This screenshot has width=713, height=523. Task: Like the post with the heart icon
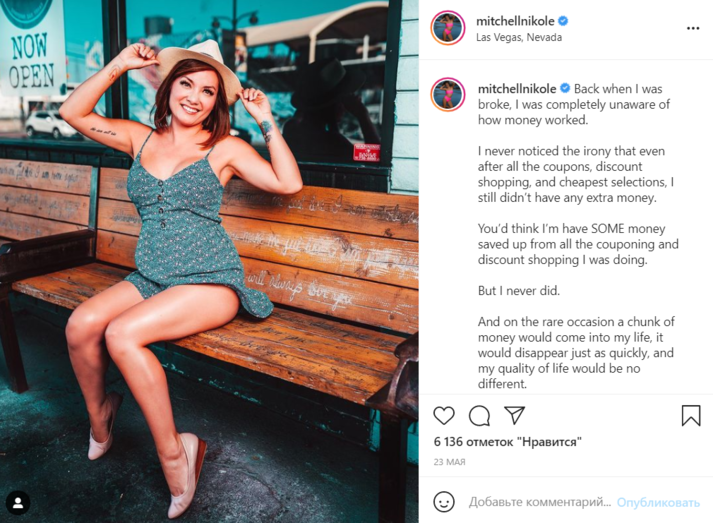[444, 415]
